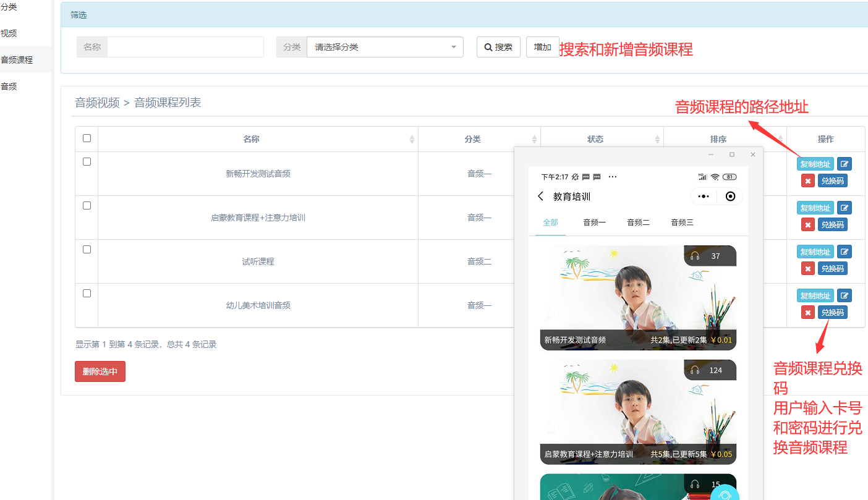Click red delete icon for 幼儿美术培训音频 row
Image resolution: width=868 pixels, height=500 pixels.
807,312
